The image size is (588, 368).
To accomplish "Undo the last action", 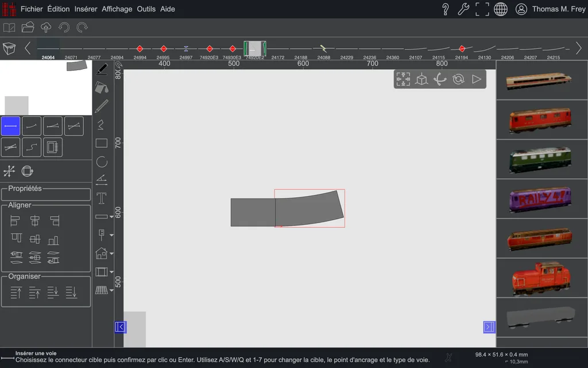I will [x=64, y=28].
